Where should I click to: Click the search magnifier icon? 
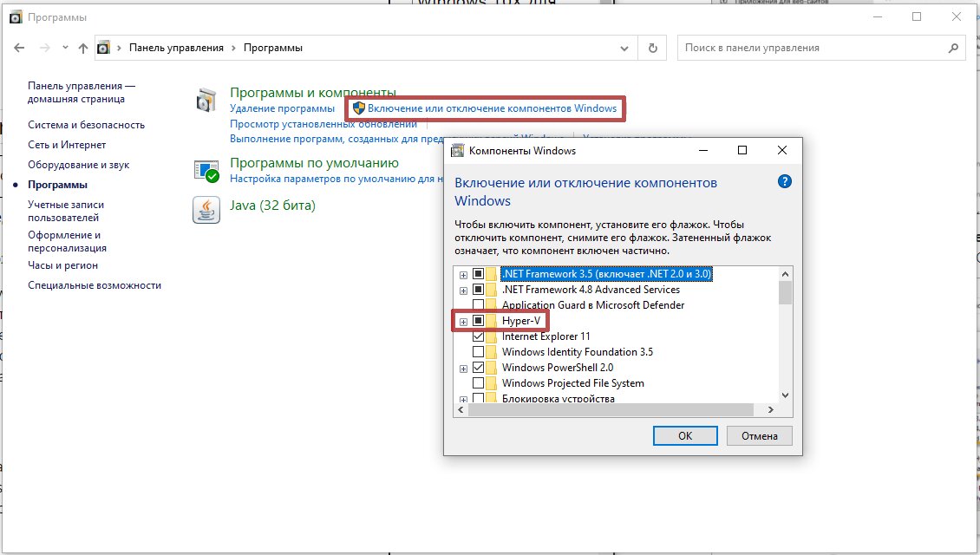pos(953,48)
